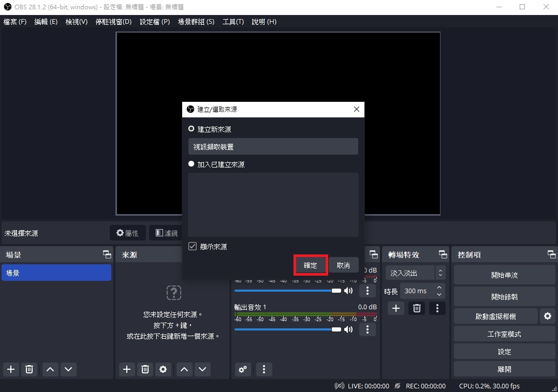The height and width of the screenshot is (392, 558).
Task: Open the 檔案 (F) menu
Action: click(15, 22)
